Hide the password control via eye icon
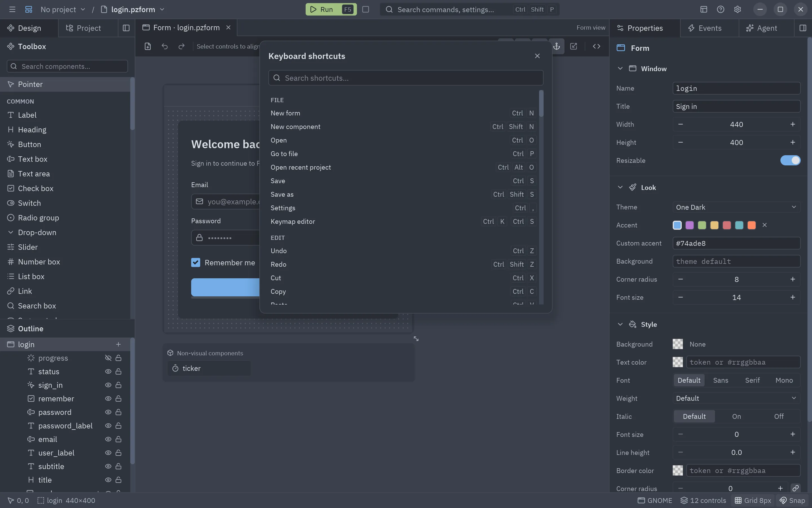Screen dimensions: 812x508 coord(108,412)
